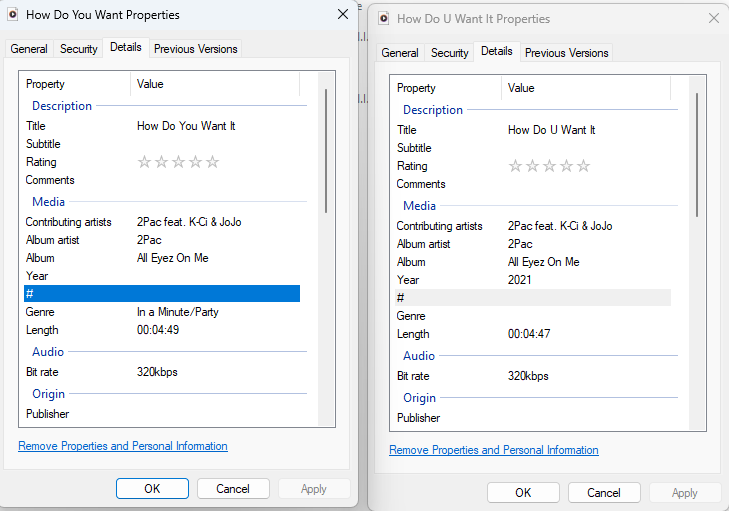Open General tab in left dialog

pyautogui.click(x=29, y=49)
